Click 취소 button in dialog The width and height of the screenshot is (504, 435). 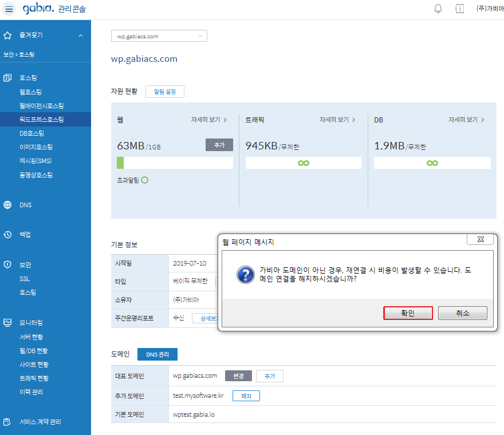click(463, 313)
